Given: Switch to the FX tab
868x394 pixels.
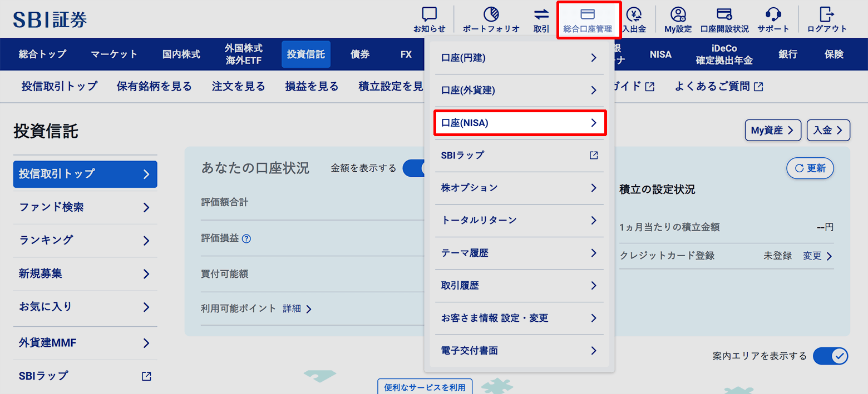Looking at the screenshot, I should tap(406, 54).
